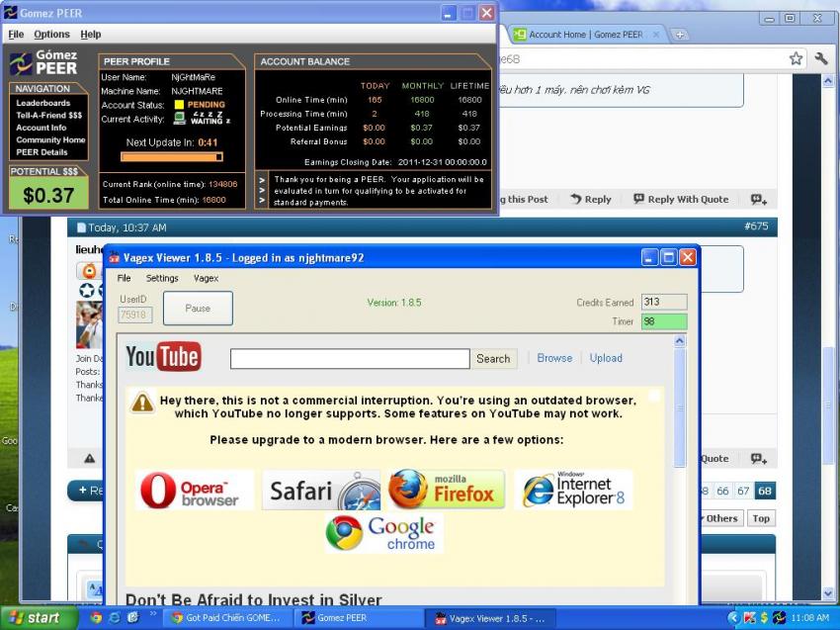Expand hidden system tray icons arrow
The image size is (840, 630).
pos(732,618)
